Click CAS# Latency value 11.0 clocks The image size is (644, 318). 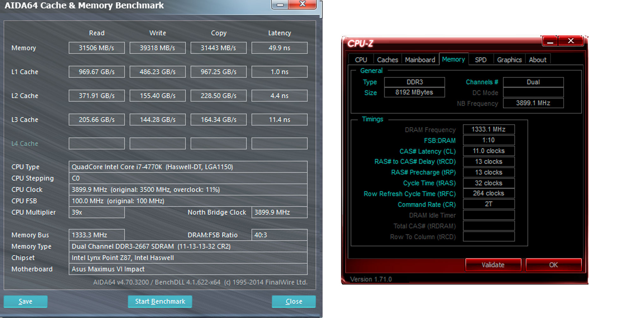(489, 151)
